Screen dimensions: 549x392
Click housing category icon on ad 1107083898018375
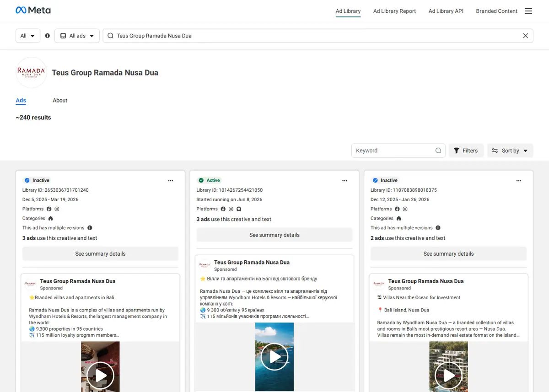coord(398,219)
